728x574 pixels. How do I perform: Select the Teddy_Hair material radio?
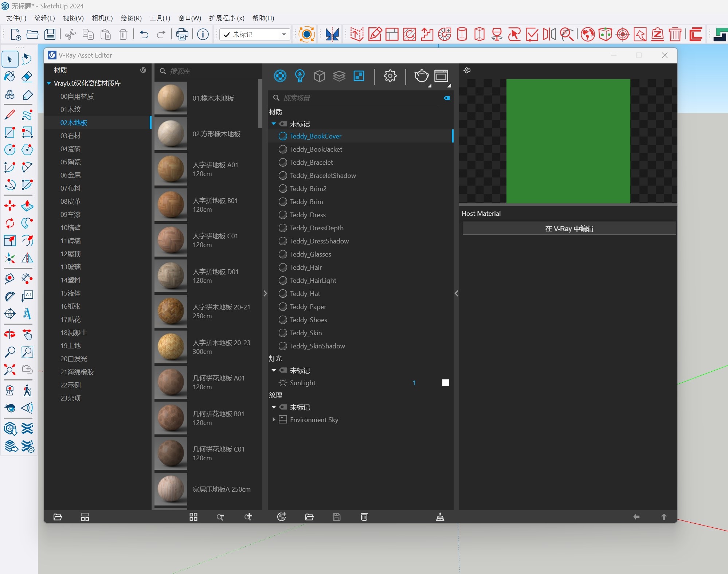coord(283,268)
